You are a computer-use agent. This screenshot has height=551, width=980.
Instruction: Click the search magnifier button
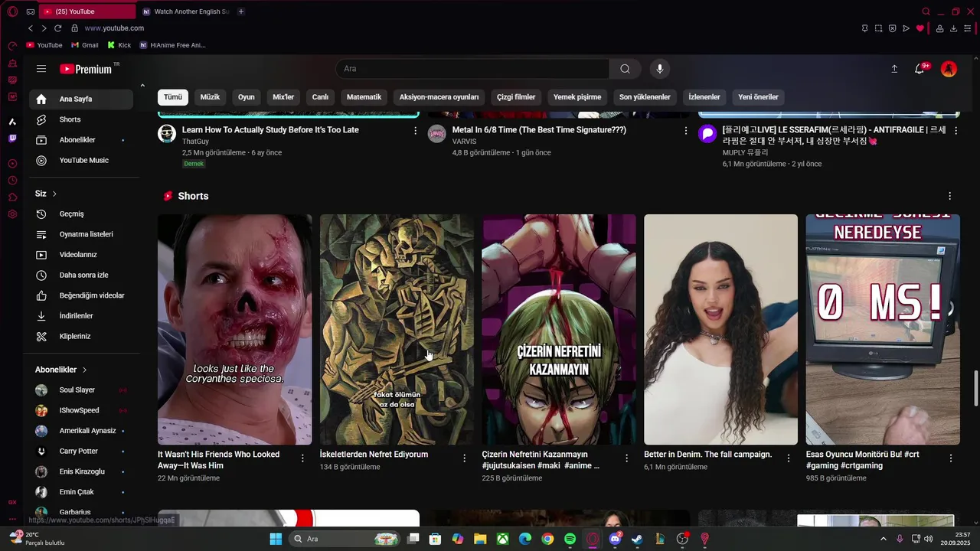click(x=626, y=69)
